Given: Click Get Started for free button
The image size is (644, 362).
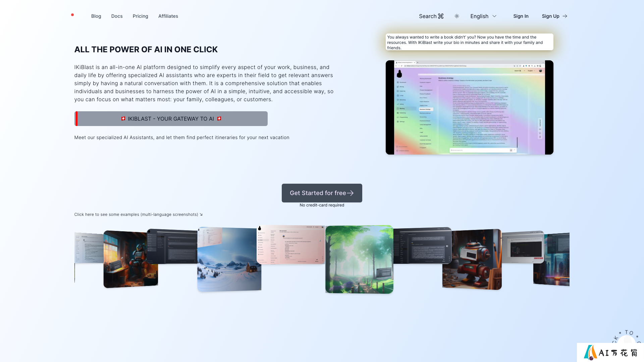Looking at the screenshot, I should click(x=322, y=193).
